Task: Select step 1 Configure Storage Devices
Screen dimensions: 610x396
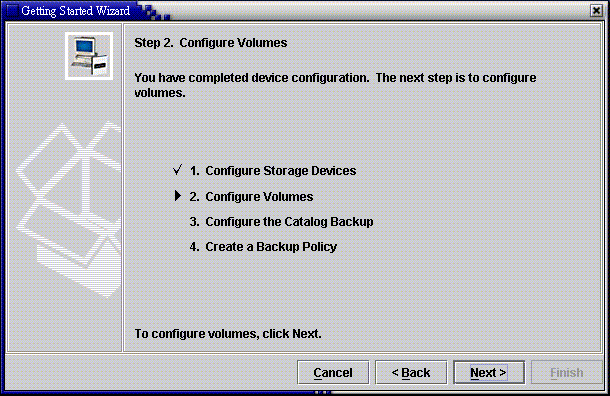Action: click(x=273, y=171)
